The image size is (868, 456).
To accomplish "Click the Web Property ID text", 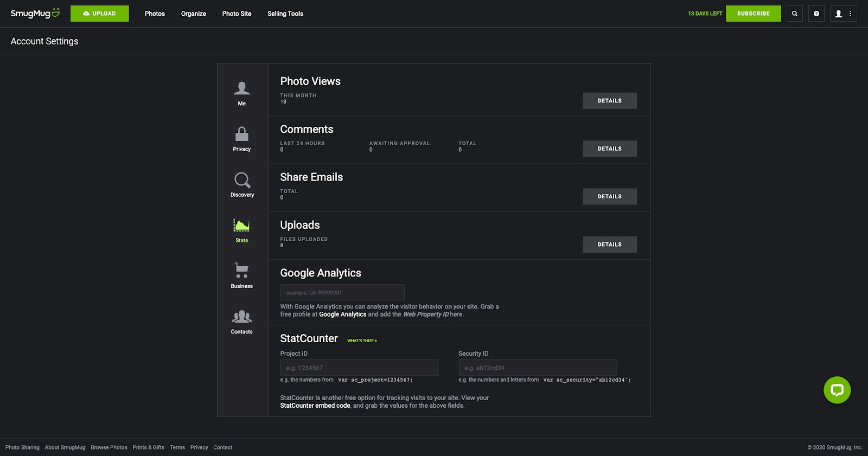I will tap(426, 314).
